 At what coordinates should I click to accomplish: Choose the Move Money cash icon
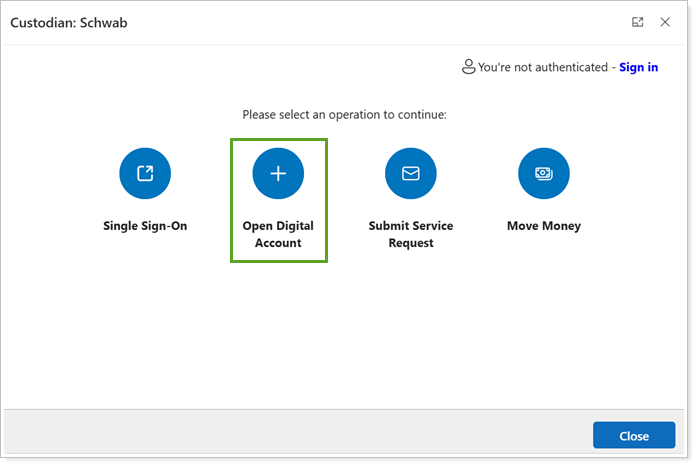pyautogui.click(x=543, y=173)
